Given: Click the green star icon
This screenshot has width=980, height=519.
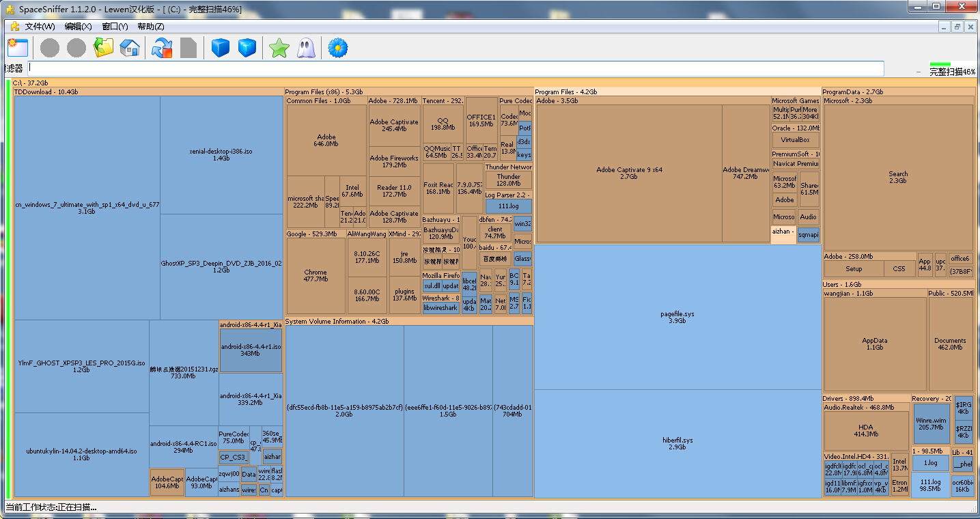Looking at the screenshot, I should [279, 48].
